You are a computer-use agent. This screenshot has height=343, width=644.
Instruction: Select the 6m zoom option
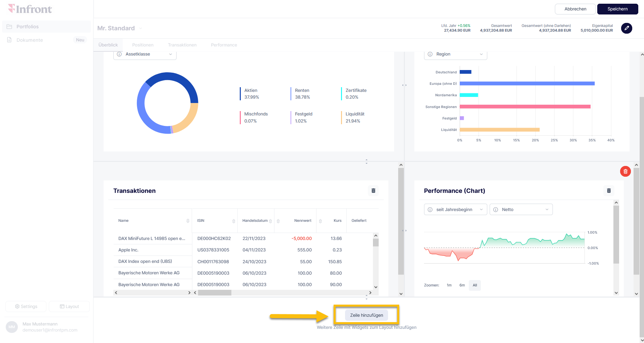(462, 285)
